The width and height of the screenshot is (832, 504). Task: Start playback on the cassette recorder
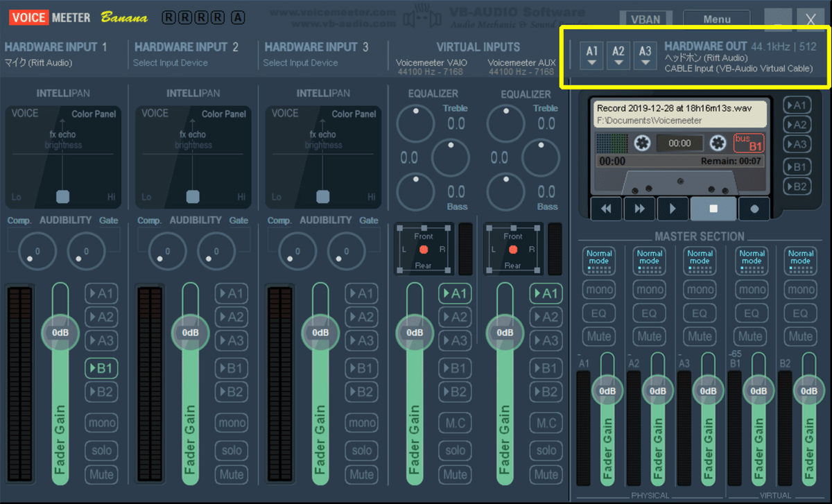coord(673,208)
